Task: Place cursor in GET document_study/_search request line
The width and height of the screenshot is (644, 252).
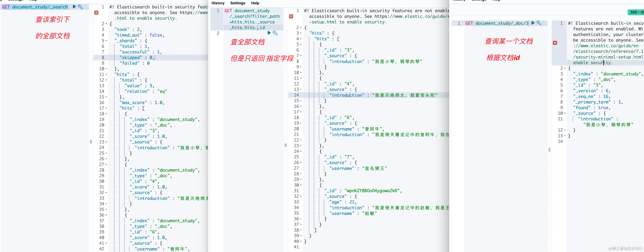Action: pos(35,7)
